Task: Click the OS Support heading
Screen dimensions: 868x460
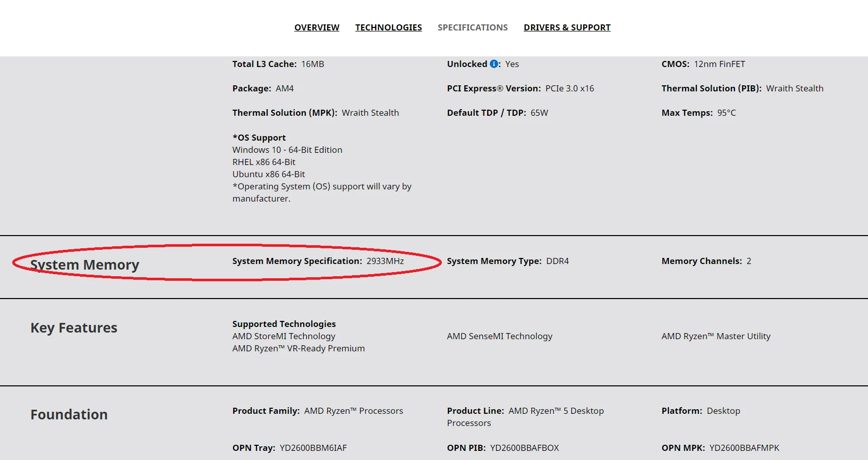Action: 259,138
